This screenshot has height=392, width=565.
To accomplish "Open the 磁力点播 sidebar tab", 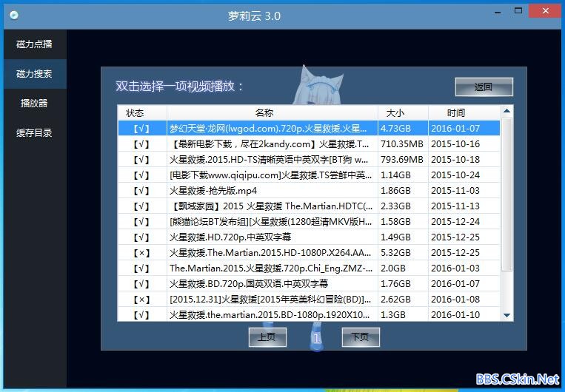I will pyautogui.click(x=34, y=44).
